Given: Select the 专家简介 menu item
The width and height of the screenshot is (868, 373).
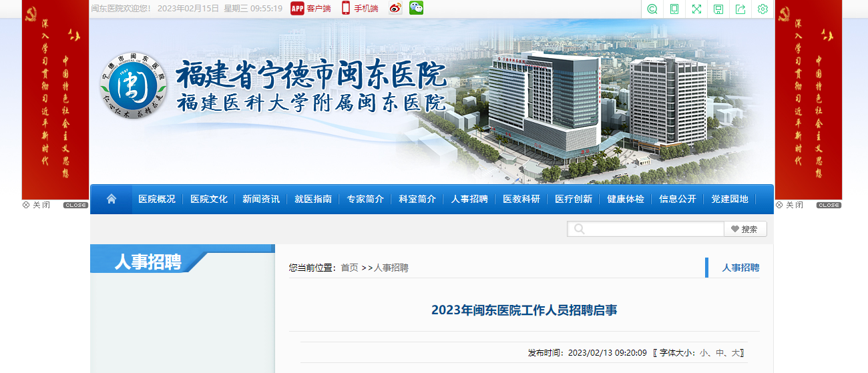Looking at the screenshot, I should (365, 199).
